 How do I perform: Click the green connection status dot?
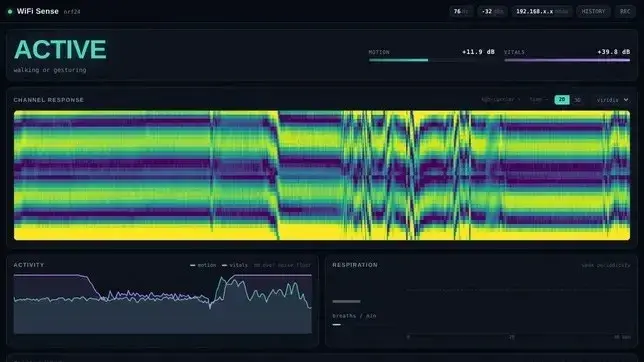point(10,12)
